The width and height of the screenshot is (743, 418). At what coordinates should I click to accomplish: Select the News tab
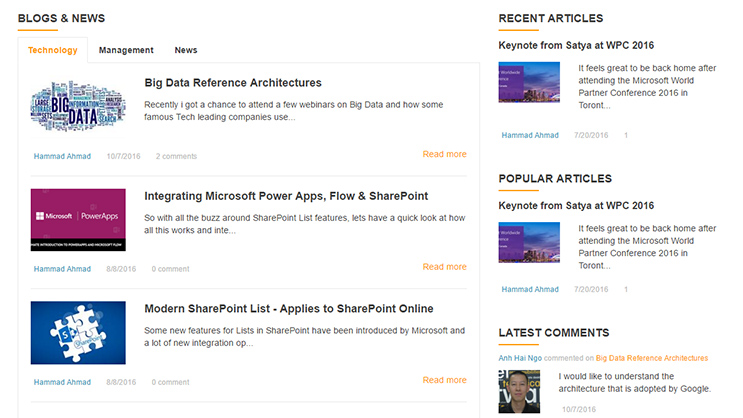pos(186,50)
